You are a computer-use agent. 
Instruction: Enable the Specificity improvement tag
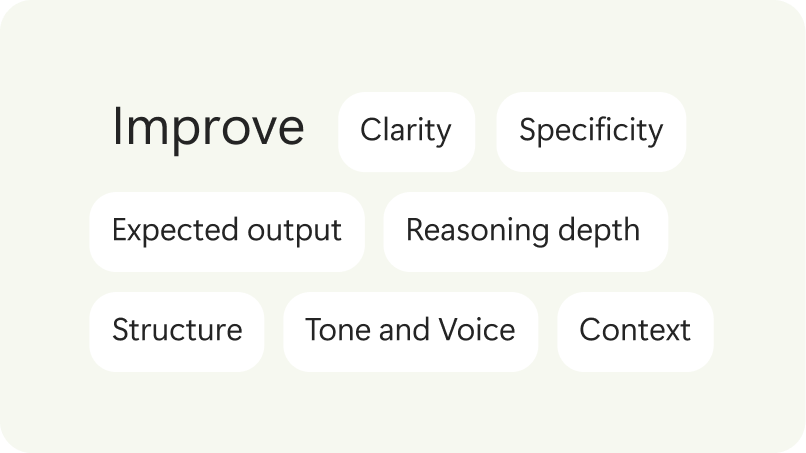pyautogui.click(x=591, y=132)
